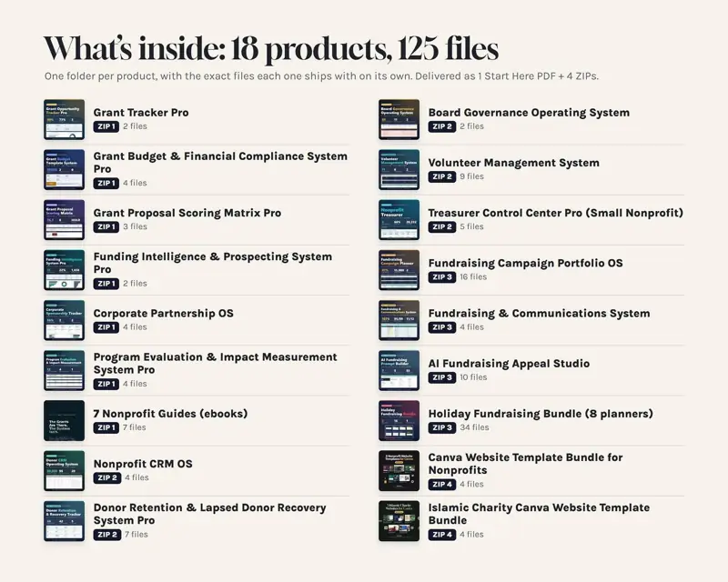Click the "34 files" count label

point(474,427)
